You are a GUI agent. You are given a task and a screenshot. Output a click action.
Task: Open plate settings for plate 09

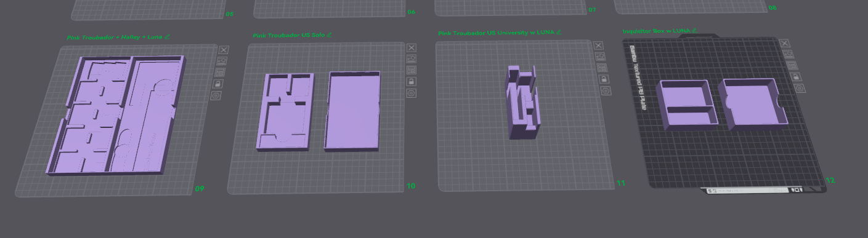click(x=216, y=95)
